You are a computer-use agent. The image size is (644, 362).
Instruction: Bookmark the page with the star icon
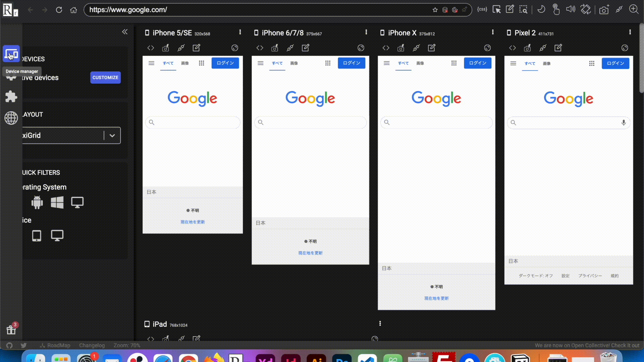pos(435,10)
